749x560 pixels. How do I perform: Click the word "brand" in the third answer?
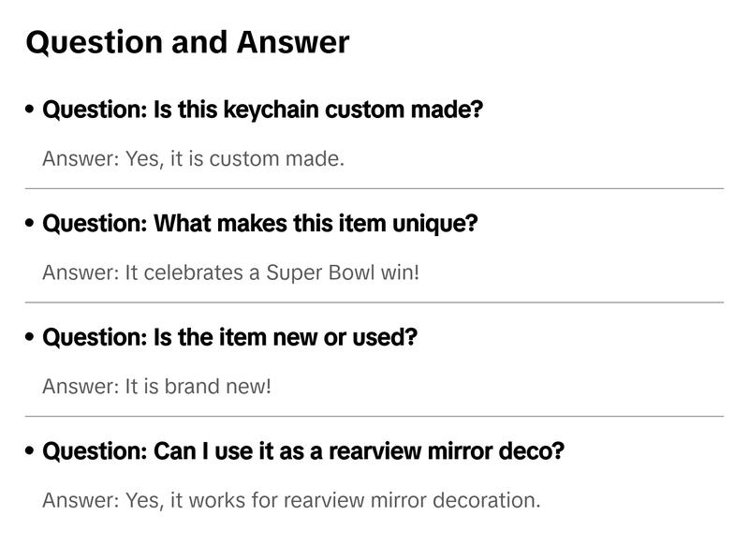click(190, 386)
